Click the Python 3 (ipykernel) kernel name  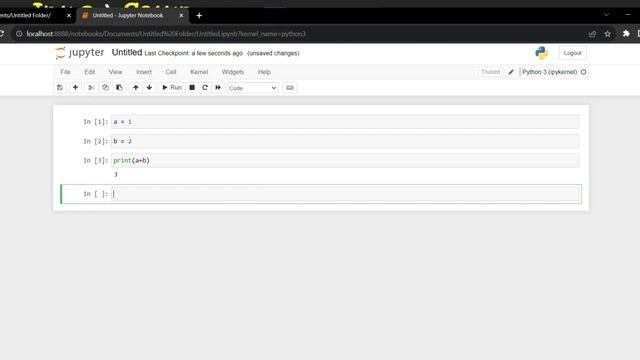tap(549, 72)
